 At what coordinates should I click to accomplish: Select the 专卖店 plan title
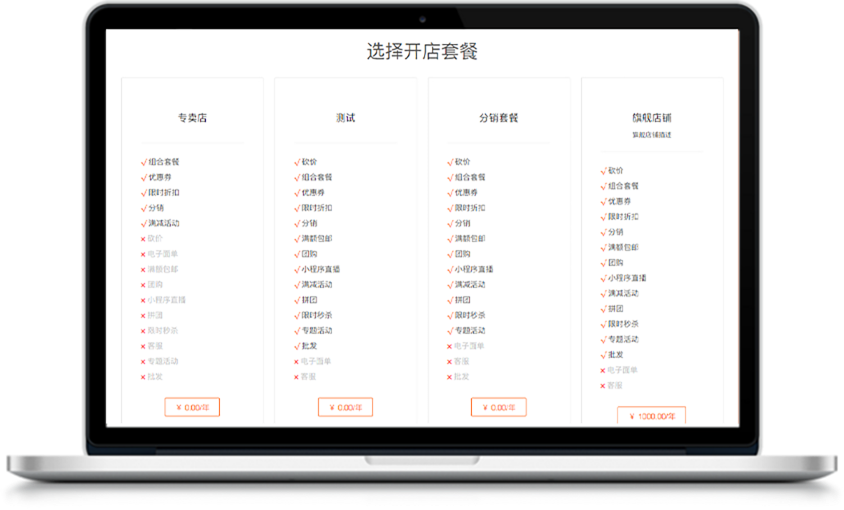click(193, 117)
